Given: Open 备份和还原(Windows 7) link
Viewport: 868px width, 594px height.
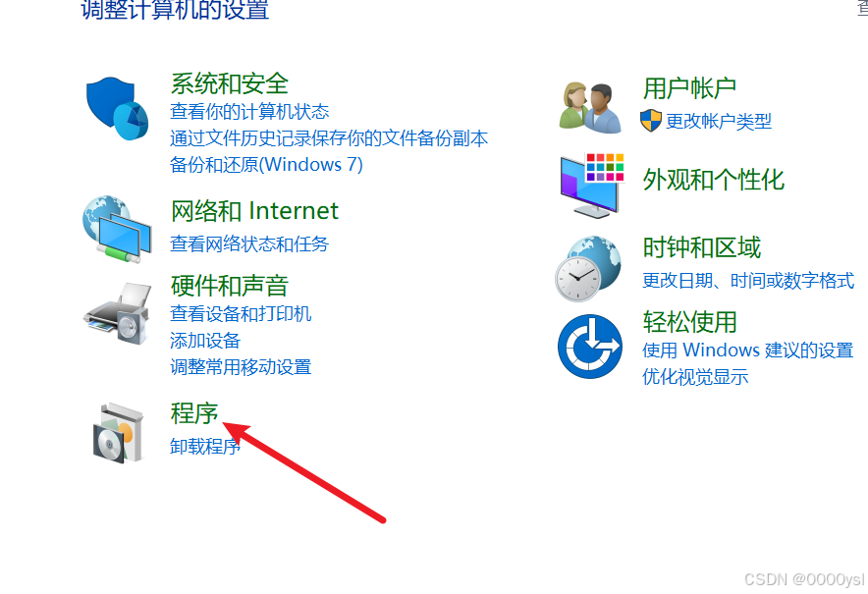Looking at the screenshot, I should click(266, 164).
